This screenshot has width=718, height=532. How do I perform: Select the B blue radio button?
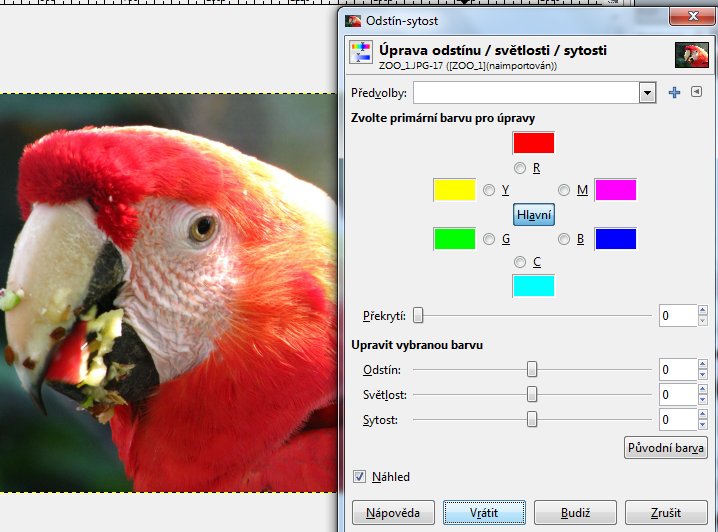(x=564, y=239)
